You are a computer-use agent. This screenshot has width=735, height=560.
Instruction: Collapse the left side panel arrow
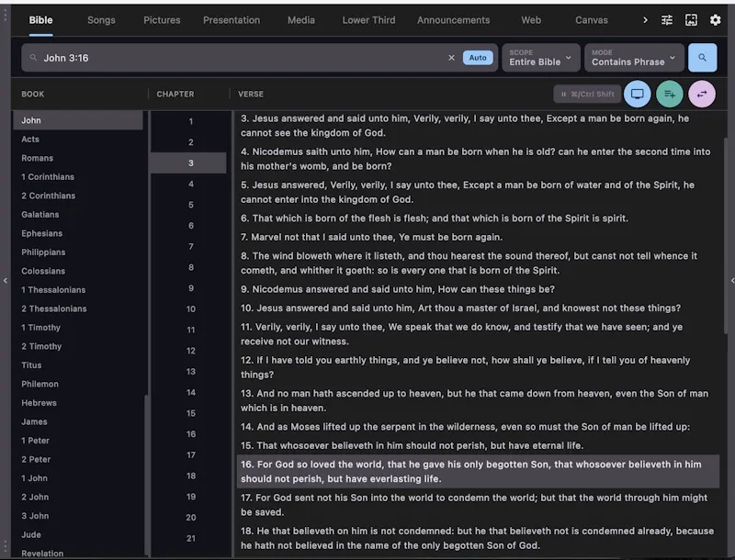[x=6, y=281]
